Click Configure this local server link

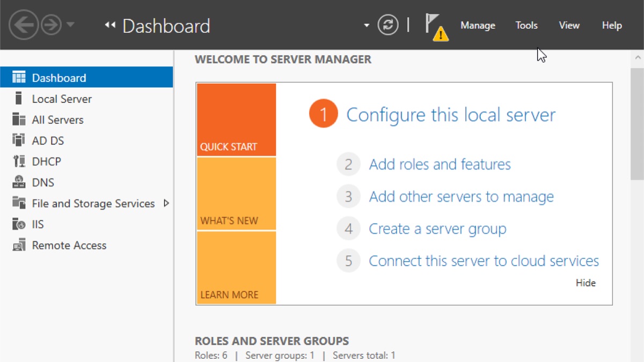click(x=451, y=115)
